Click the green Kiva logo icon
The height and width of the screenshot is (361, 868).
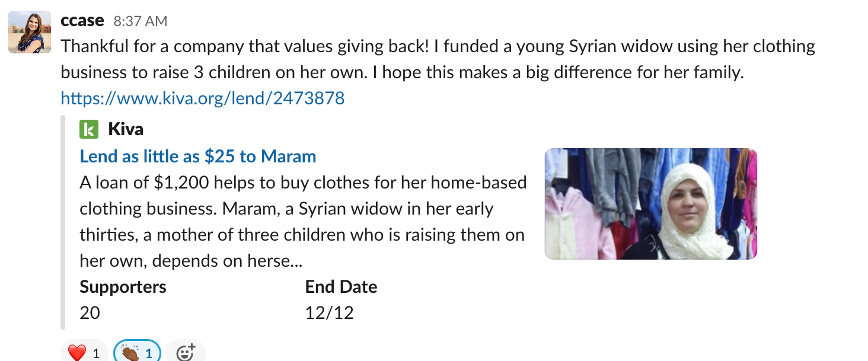click(88, 129)
